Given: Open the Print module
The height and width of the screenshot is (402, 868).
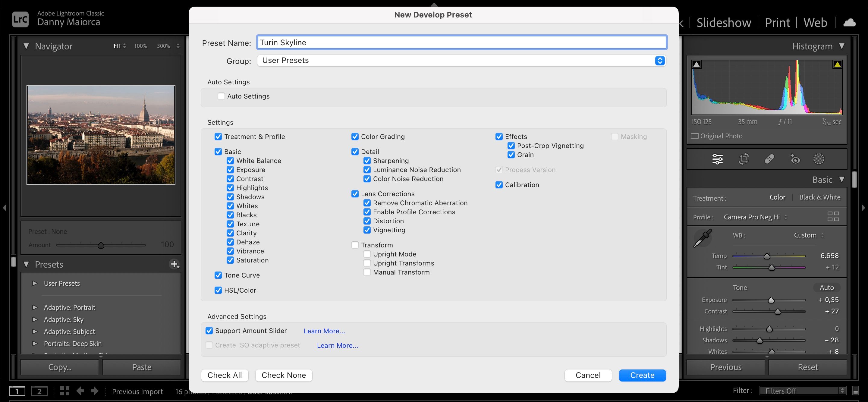Looking at the screenshot, I should click(x=777, y=23).
